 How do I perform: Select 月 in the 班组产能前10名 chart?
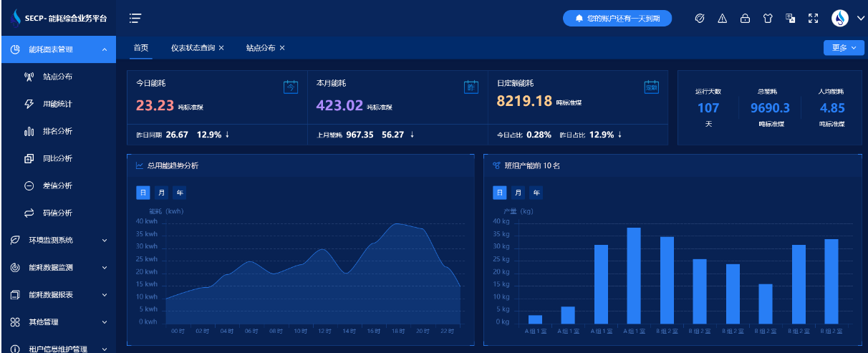pyautogui.click(x=518, y=193)
